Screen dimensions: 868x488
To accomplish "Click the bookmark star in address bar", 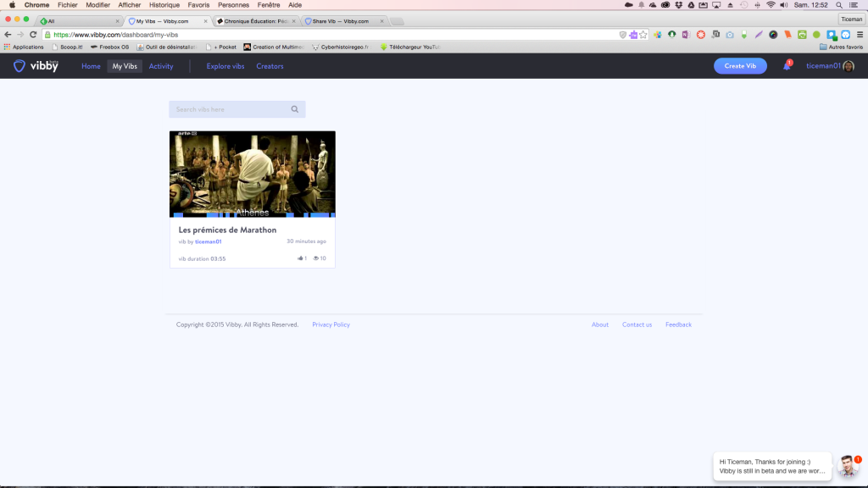I will pyautogui.click(x=643, y=35).
